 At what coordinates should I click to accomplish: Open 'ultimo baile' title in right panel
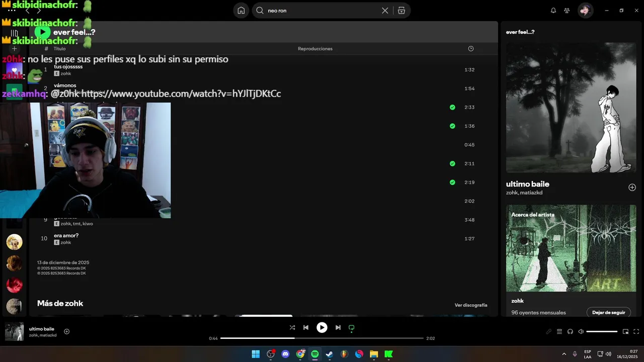pos(528,184)
